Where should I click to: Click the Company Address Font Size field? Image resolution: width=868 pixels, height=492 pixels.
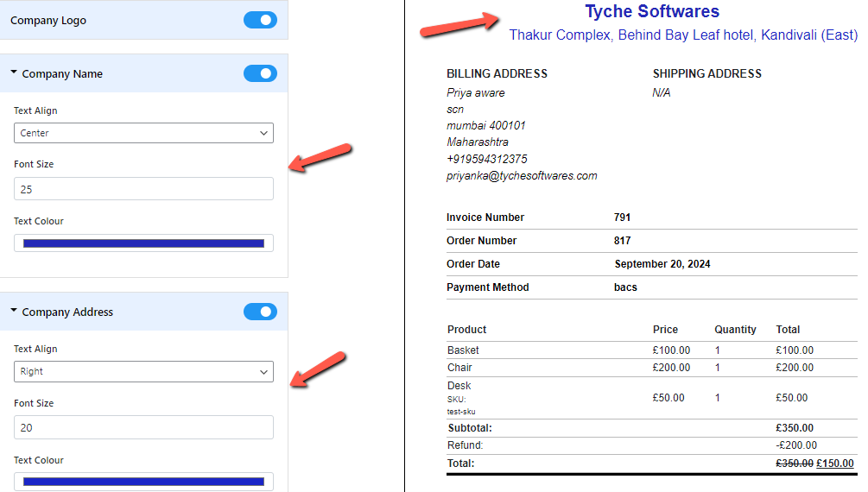tap(143, 427)
